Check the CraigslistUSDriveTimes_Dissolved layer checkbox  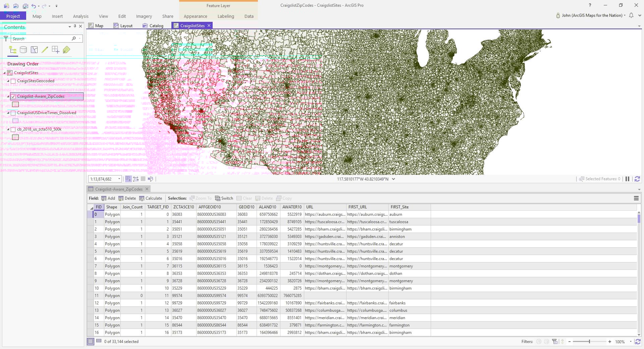click(x=13, y=113)
